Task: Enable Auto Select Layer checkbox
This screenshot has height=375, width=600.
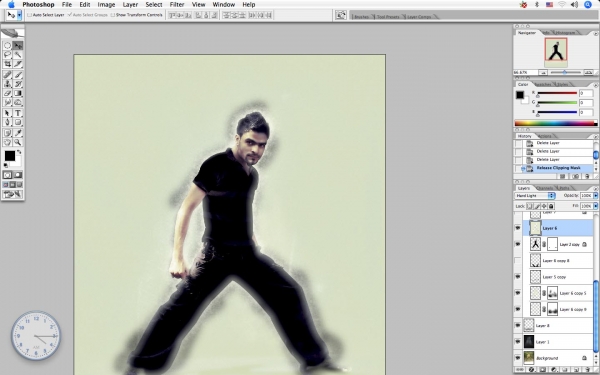Action: tap(29, 15)
